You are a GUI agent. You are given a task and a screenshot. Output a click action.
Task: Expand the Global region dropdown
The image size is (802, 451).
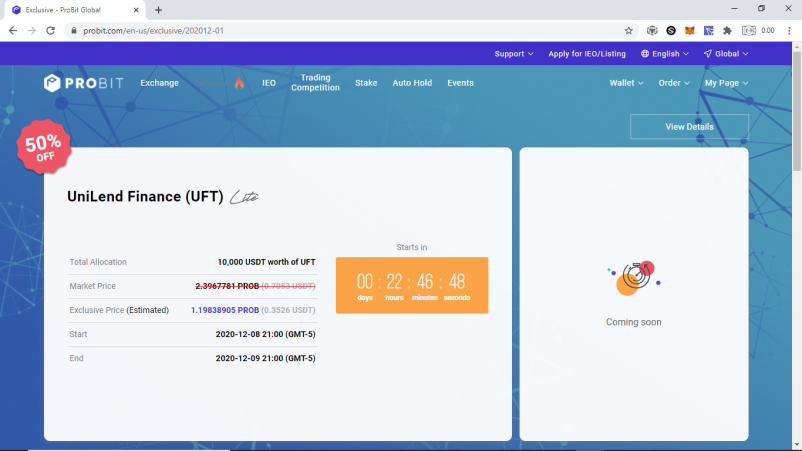[726, 54]
